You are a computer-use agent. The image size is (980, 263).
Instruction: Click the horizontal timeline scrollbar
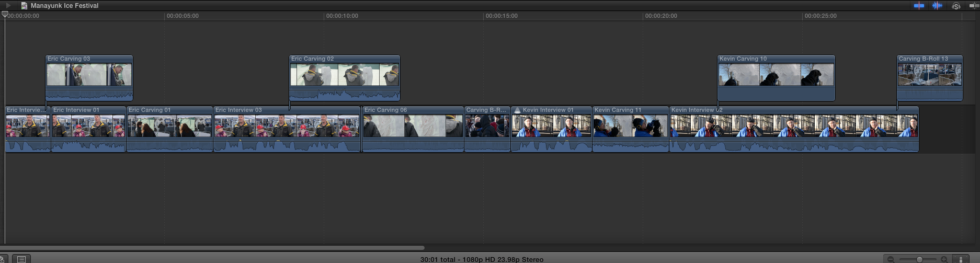(212, 248)
